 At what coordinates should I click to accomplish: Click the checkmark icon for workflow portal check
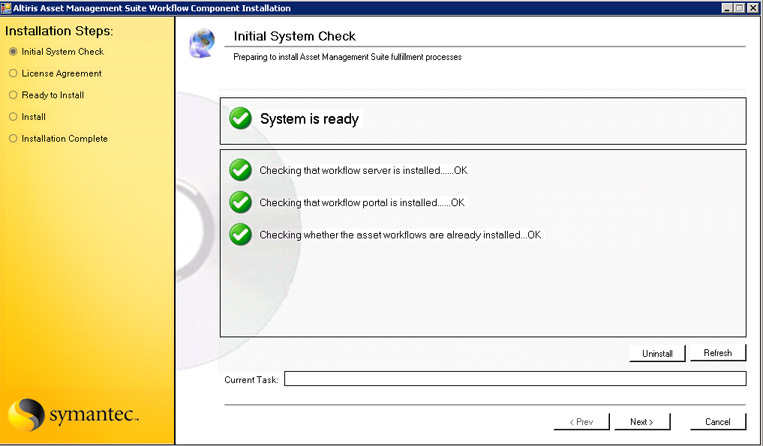[240, 202]
